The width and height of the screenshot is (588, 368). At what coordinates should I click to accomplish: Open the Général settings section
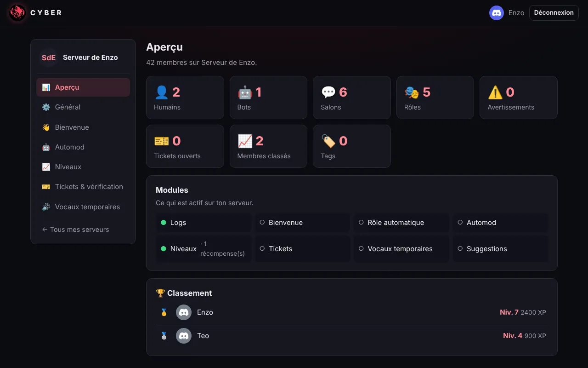coord(83,107)
